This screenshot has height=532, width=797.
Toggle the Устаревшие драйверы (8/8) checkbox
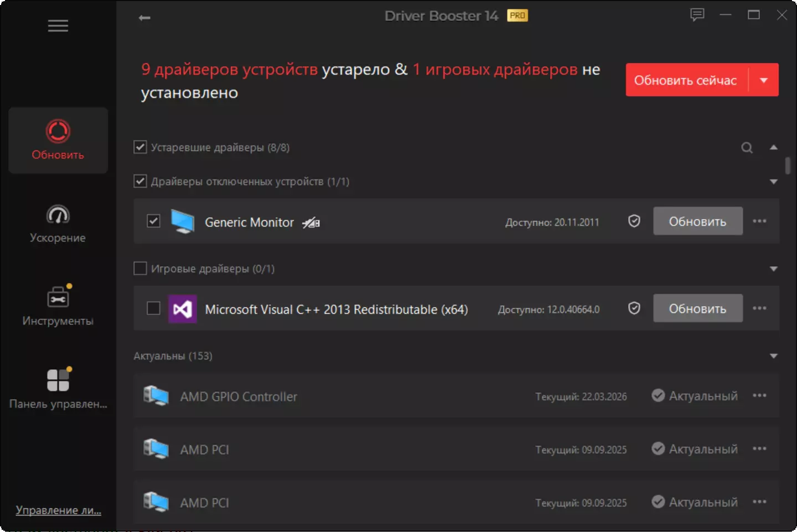click(x=140, y=147)
